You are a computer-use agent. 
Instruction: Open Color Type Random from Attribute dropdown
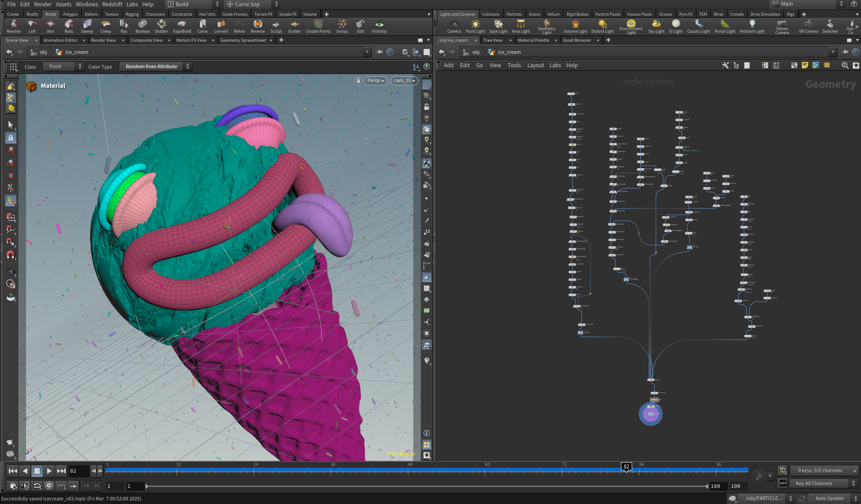point(156,66)
